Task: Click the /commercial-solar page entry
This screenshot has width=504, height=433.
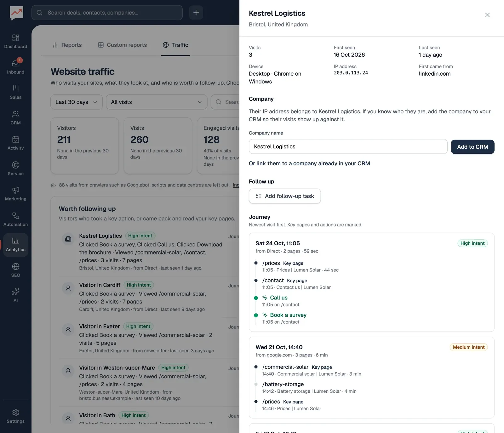Action: pyautogui.click(x=285, y=367)
